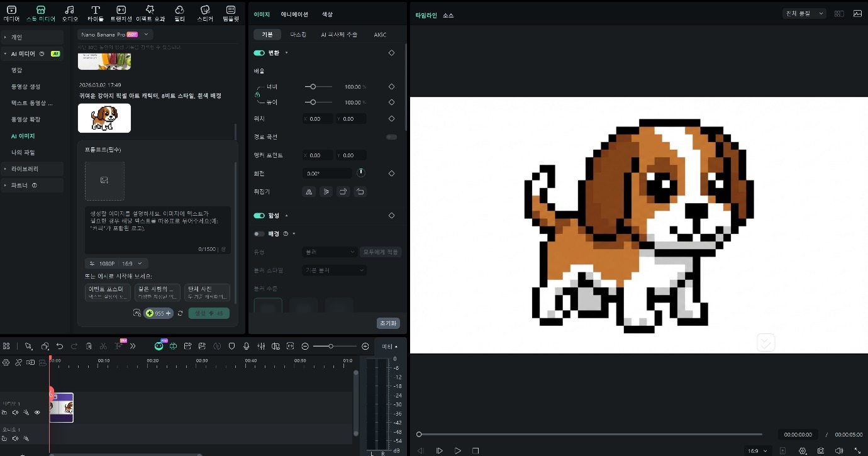
Task: Select the generated puppy pixel art thumbnail
Action: click(x=104, y=118)
